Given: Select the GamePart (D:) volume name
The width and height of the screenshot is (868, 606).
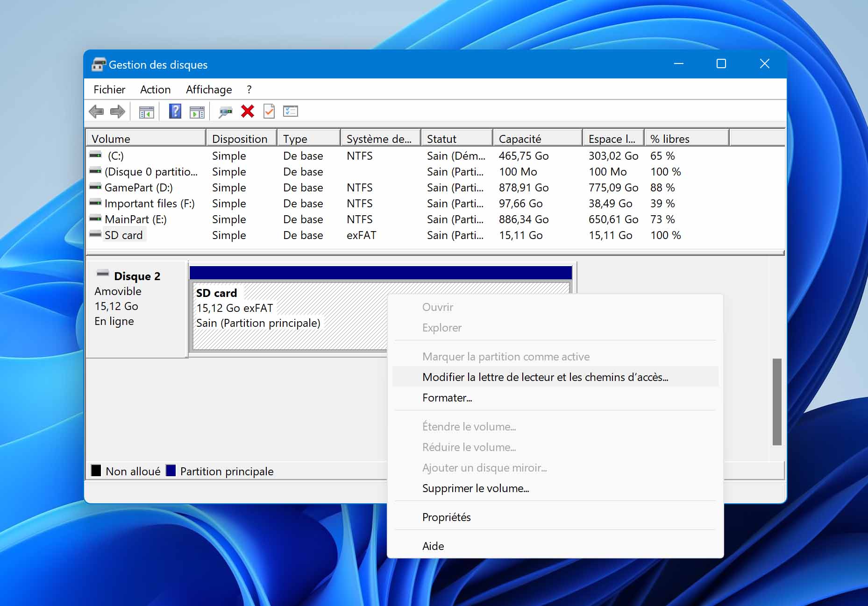Looking at the screenshot, I should tap(138, 187).
